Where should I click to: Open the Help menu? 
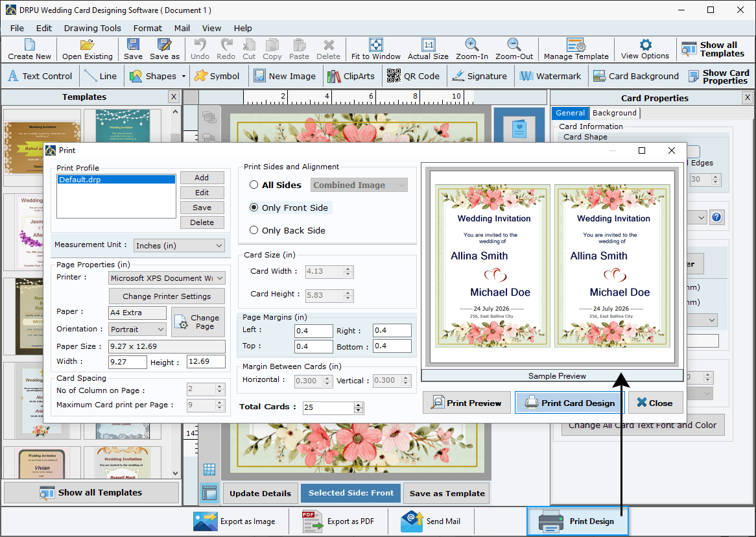[x=242, y=28]
